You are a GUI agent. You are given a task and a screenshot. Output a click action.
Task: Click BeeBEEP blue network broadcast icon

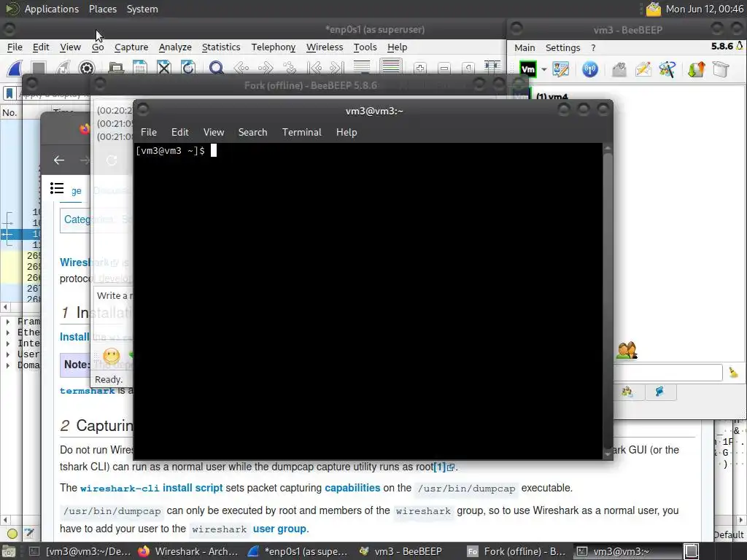[589, 69]
